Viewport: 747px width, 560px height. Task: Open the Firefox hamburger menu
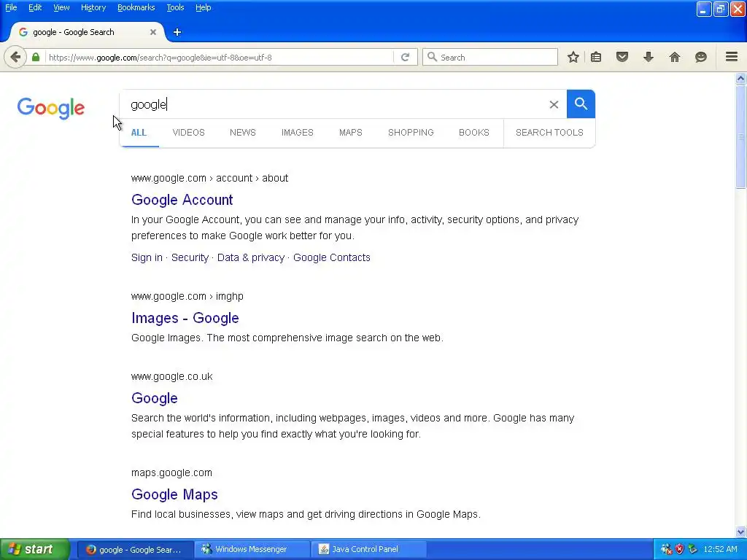pos(732,57)
